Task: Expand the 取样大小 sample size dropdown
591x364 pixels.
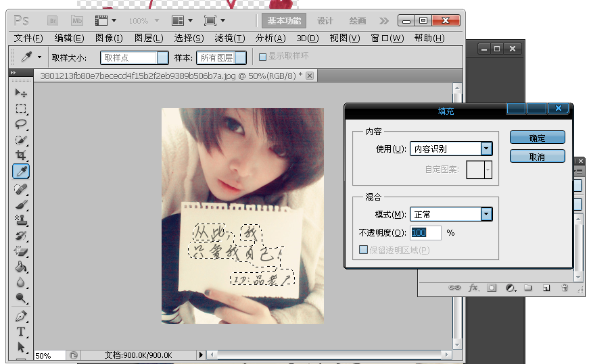Action: [x=162, y=58]
